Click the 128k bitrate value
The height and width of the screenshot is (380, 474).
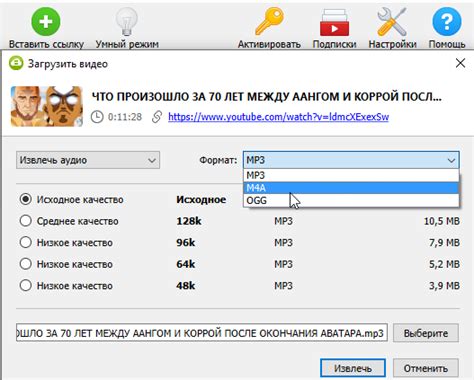(x=189, y=221)
